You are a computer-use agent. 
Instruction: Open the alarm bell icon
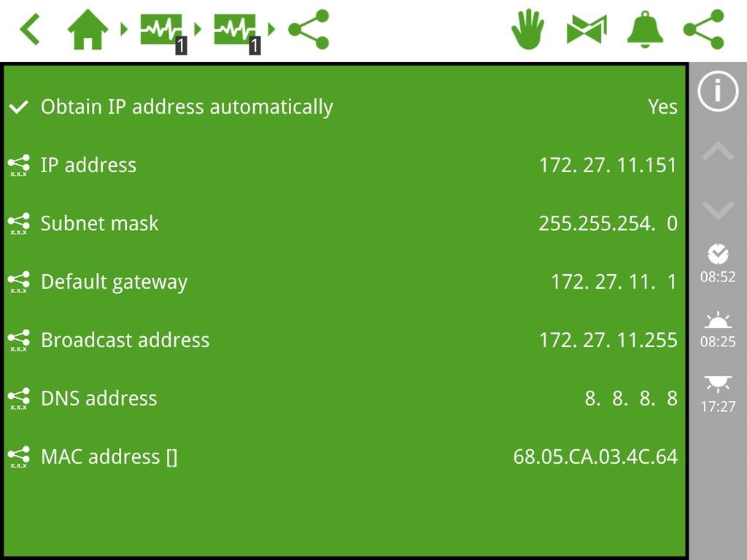pyautogui.click(x=645, y=29)
